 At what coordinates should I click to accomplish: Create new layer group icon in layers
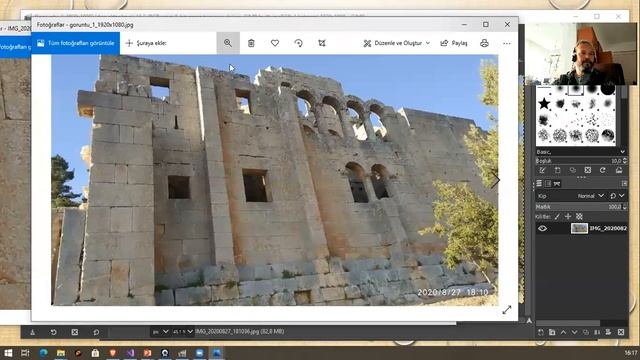click(x=552, y=333)
